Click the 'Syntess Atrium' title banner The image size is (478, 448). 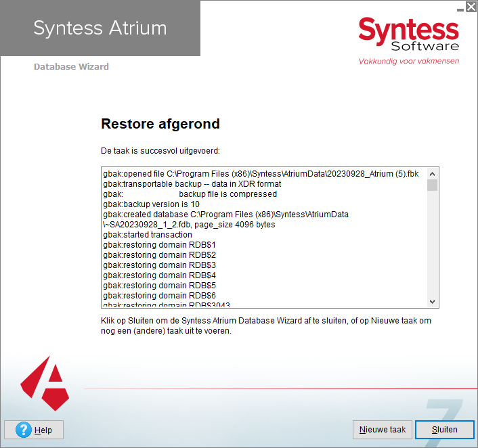click(100, 28)
